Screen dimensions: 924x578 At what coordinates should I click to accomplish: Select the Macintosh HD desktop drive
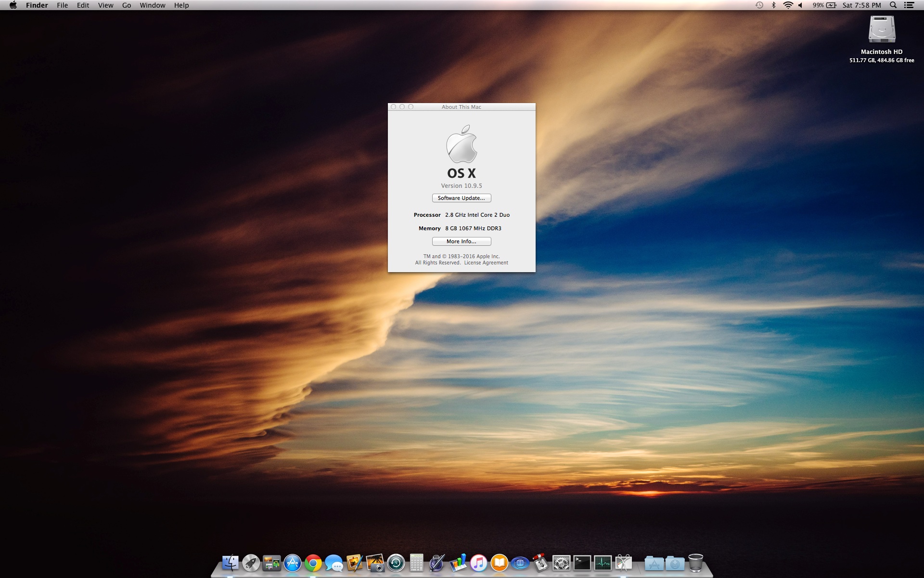[x=882, y=30]
